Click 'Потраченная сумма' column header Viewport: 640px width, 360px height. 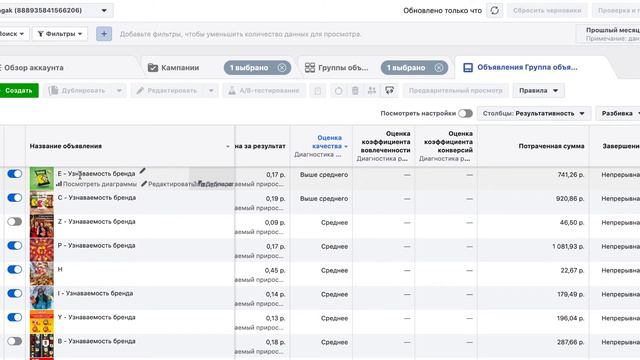point(551,146)
